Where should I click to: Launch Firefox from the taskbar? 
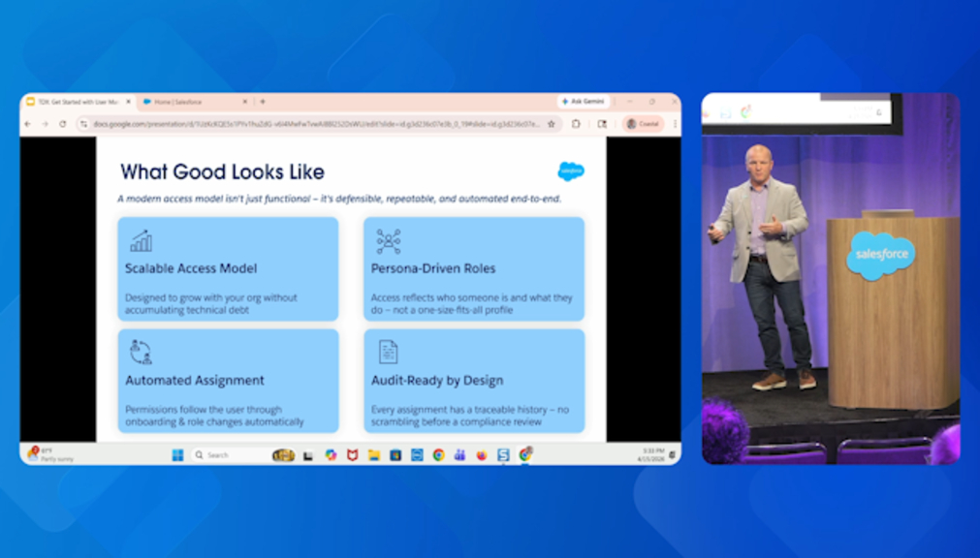pyautogui.click(x=482, y=454)
